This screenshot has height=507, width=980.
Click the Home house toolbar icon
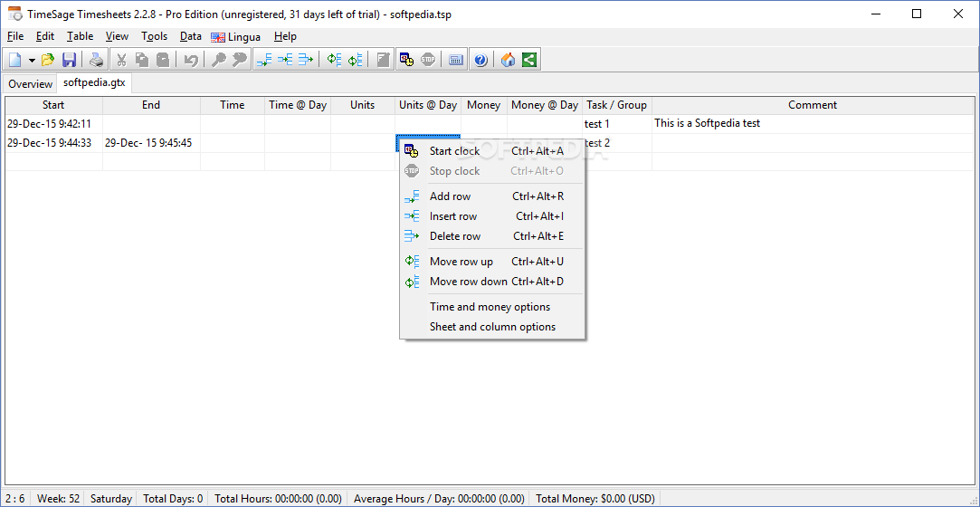pyautogui.click(x=509, y=60)
